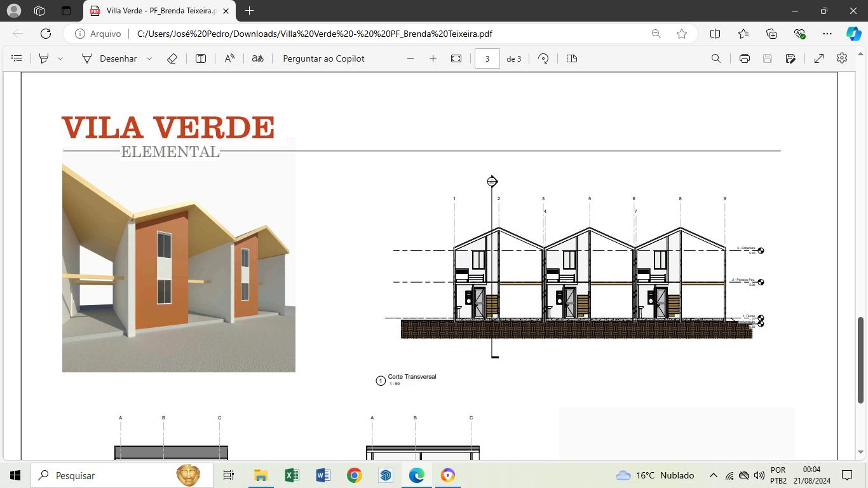This screenshot has height=488, width=868.
Task: Add this page to favorites star
Action: click(x=682, y=34)
